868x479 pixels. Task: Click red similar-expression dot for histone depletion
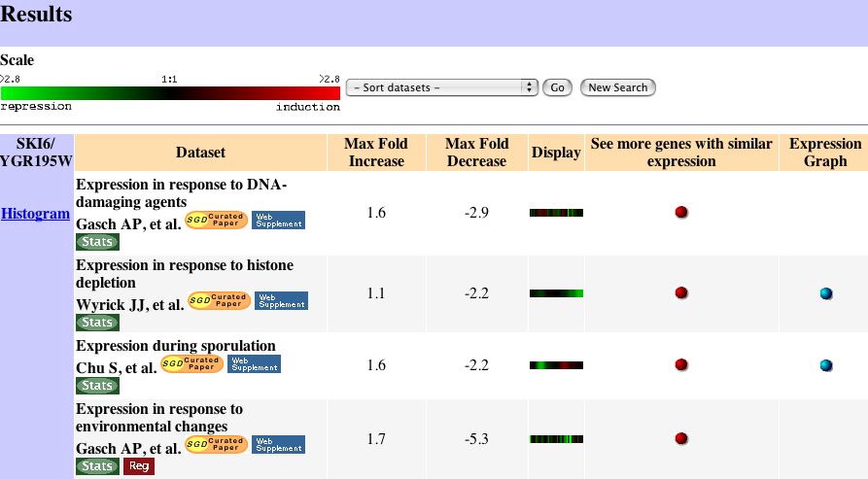[681, 292]
